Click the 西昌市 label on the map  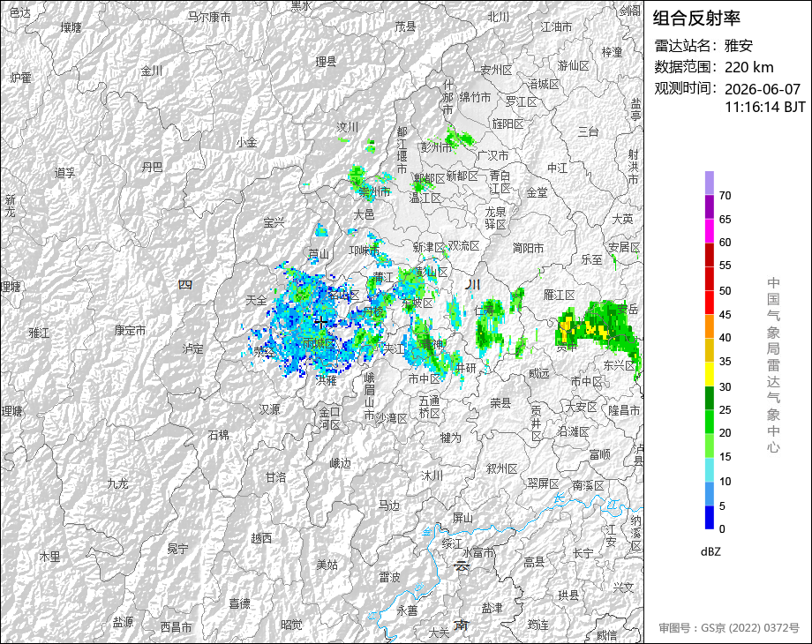pos(176,627)
